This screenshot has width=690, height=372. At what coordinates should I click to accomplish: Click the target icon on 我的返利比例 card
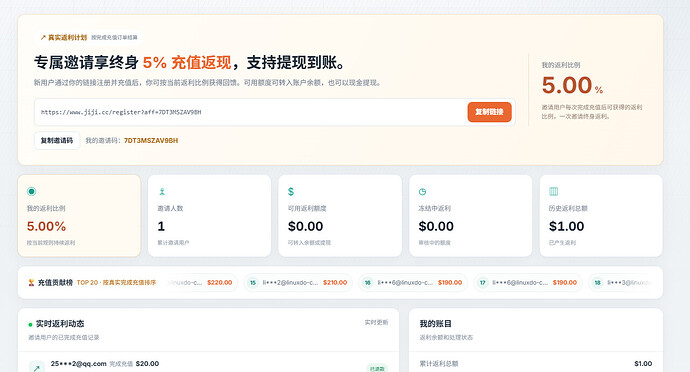31,191
